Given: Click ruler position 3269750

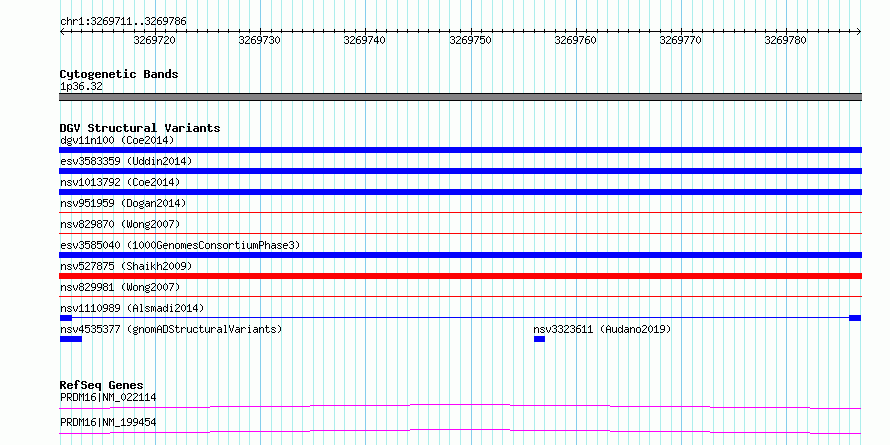Looking at the screenshot, I should pyautogui.click(x=470, y=41).
